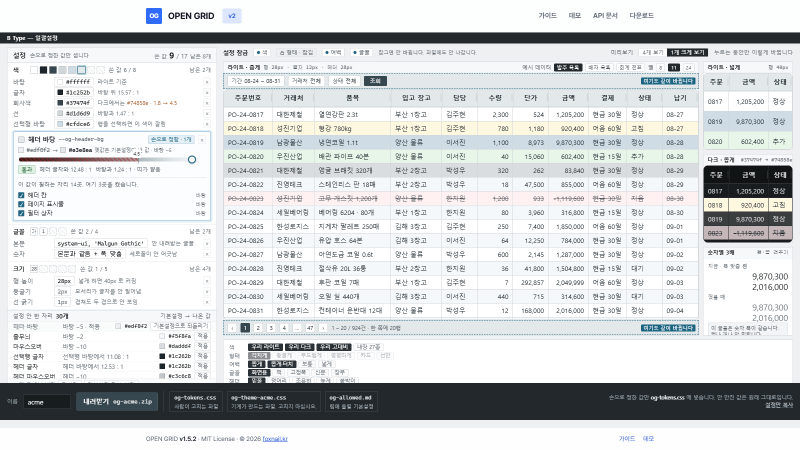The width and height of the screenshot is (800, 450).
Task: Uncheck the 필터 상자 checkbox
Action: (21, 213)
